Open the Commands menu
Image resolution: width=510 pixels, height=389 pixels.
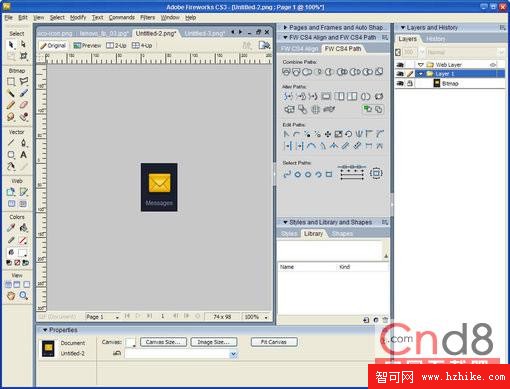click(x=122, y=17)
